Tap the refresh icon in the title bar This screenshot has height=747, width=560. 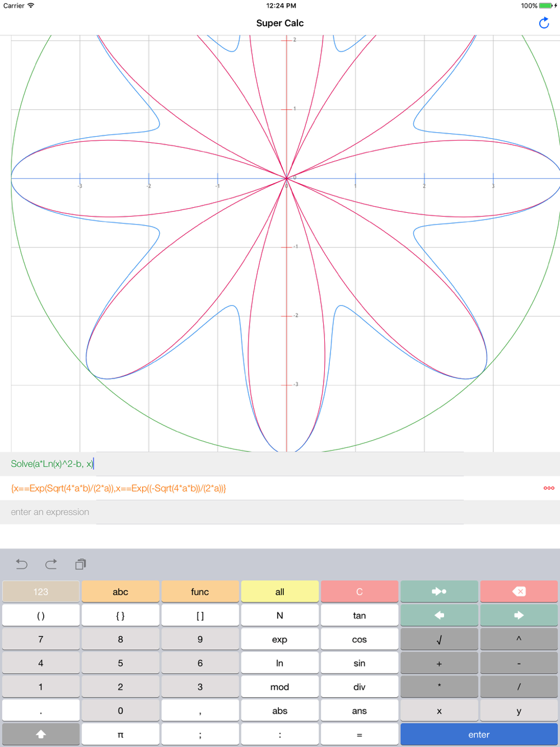click(x=544, y=23)
